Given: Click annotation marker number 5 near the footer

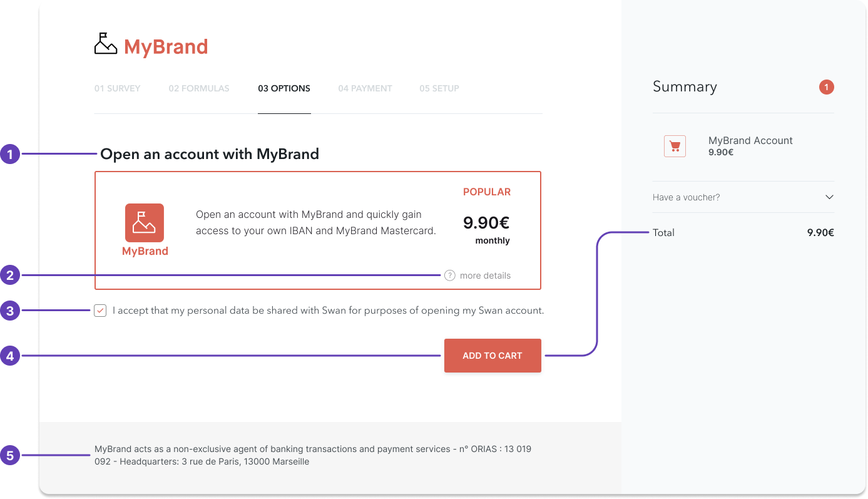Looking at the screenshot, I should [x=11, y=455].
